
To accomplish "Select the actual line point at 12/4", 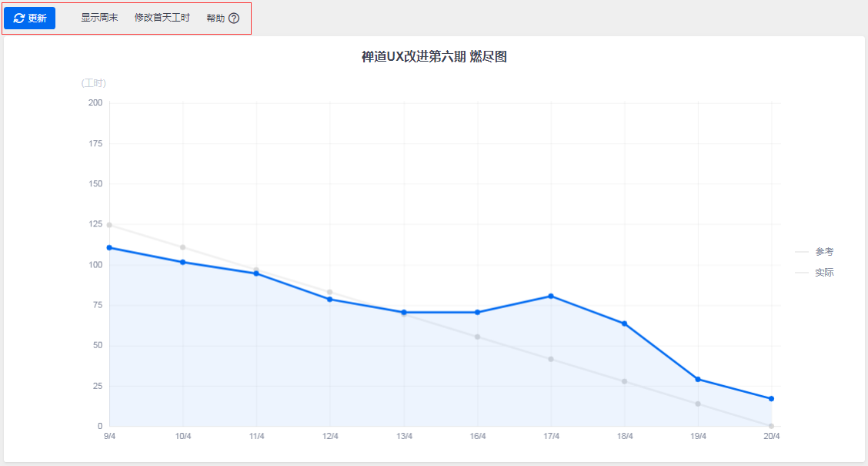I will [330, 299].
